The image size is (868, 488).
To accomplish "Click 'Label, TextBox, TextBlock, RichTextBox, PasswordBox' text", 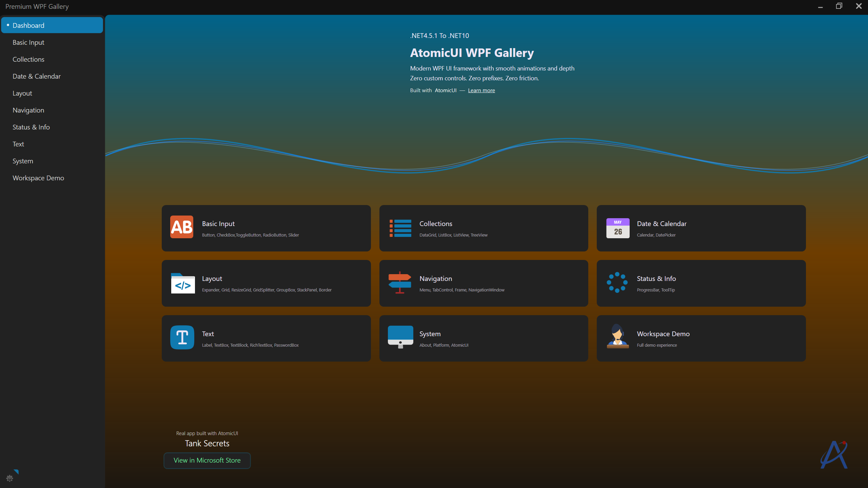I will click(250, 345).
